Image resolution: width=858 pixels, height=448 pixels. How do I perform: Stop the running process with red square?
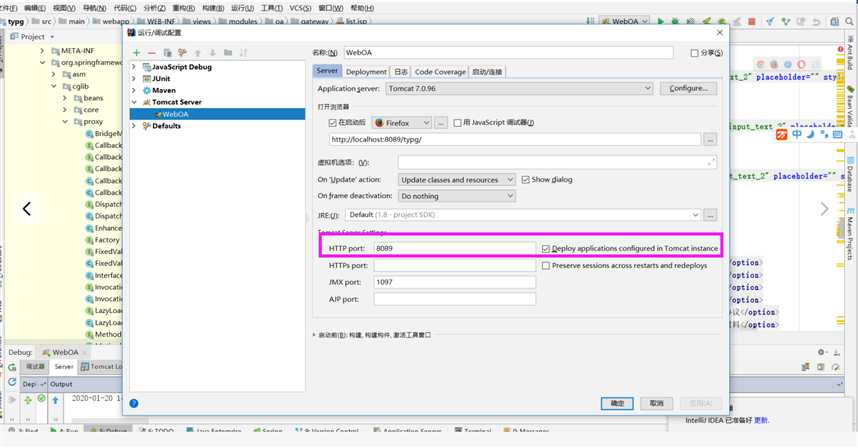pos(752,21)
